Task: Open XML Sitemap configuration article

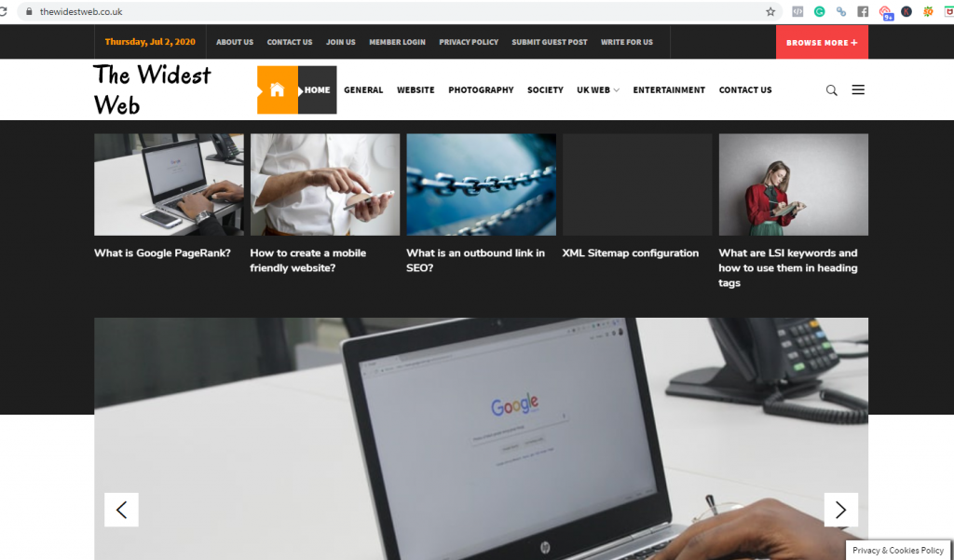Action: [x=631, y=253]
